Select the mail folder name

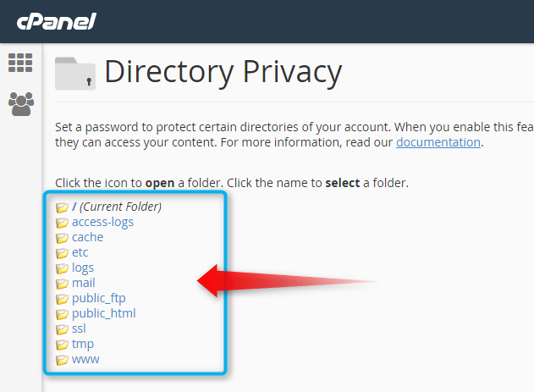point(84,283)
